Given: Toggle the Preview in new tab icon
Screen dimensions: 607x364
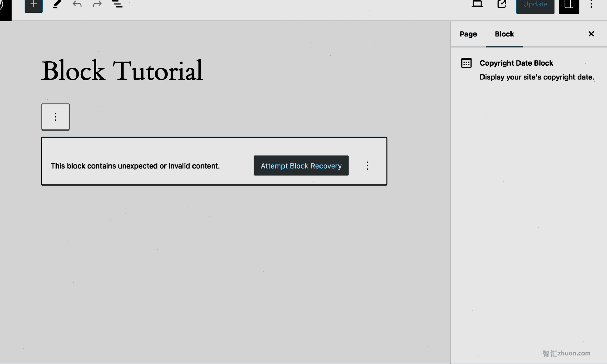Looking at the screenshot, I should pyautogui.click(x=502, y=4).
